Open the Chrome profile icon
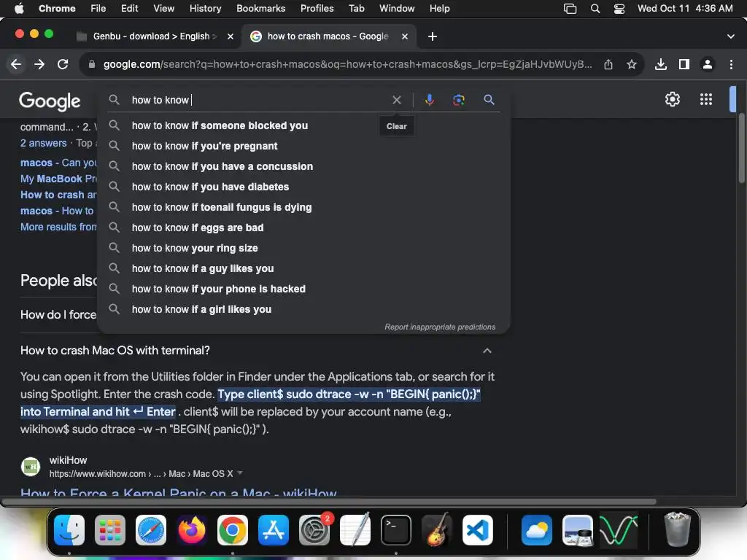747x560 pixels. pos(708,64)
